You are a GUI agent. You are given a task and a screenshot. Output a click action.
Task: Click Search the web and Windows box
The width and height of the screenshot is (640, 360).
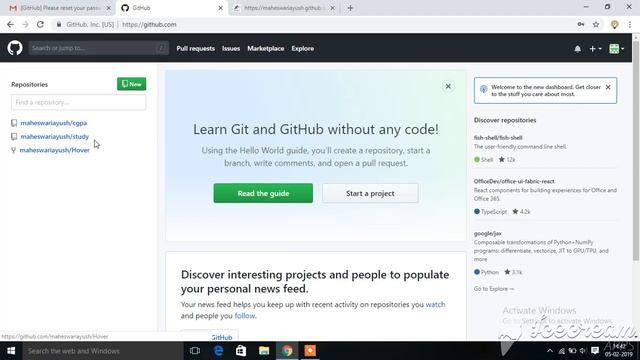(x=103, y=351)
